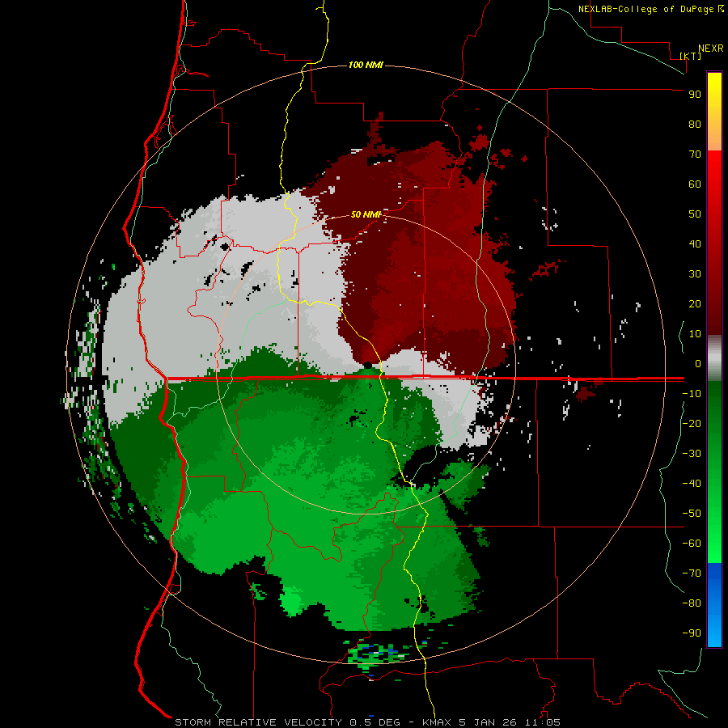The height and width of the screenshot is (728, 728).
Task: Click the 100 NMI range ring label
Action: (x=366, y=65)
